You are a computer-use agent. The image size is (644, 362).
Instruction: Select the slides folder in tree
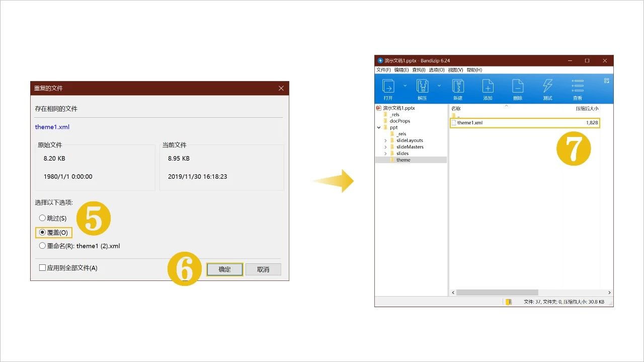(399, 154)
